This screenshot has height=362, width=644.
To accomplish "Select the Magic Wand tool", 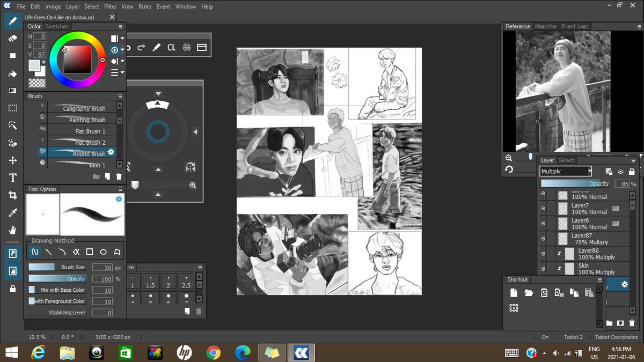I will click(x=12, y=125).
